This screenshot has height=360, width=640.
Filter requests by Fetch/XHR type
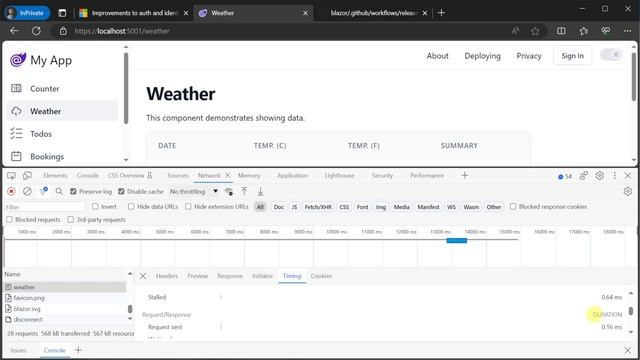pos(318,207)
